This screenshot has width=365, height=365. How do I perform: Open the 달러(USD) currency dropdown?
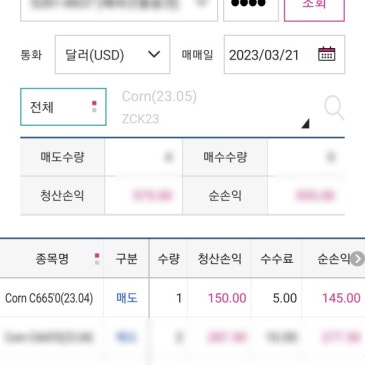click(x=112, y=54)
